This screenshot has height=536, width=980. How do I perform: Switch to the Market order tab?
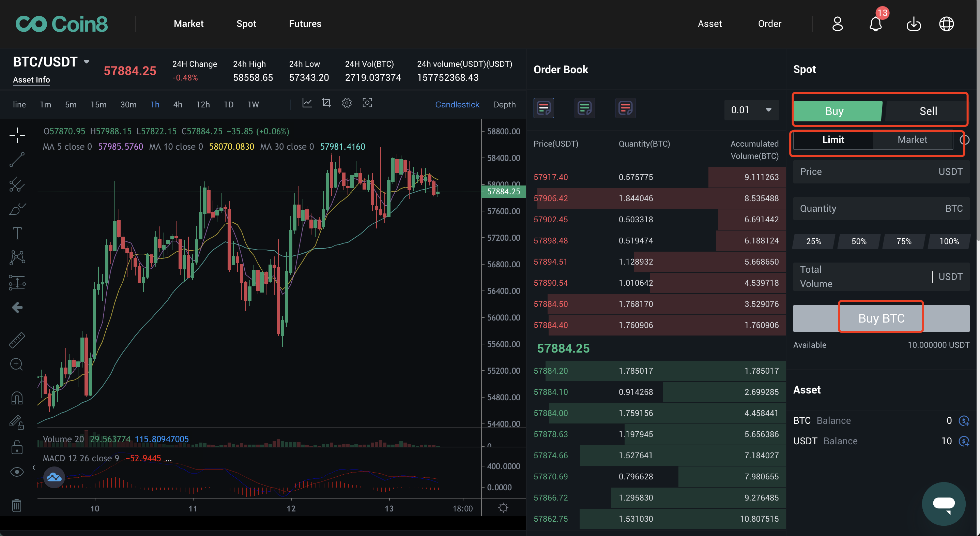coord(912,140)
